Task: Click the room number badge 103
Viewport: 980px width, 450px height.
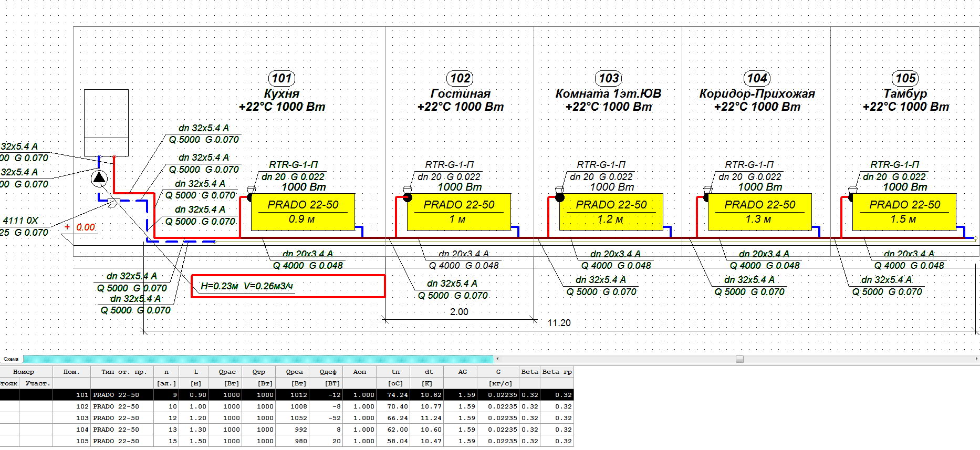Action: pos(609,78)
